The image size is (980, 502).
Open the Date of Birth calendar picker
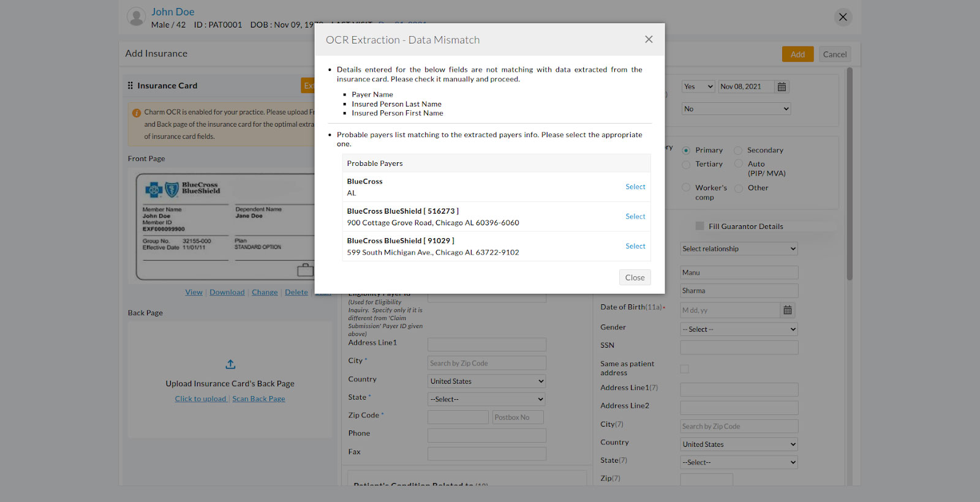(788, 310)
